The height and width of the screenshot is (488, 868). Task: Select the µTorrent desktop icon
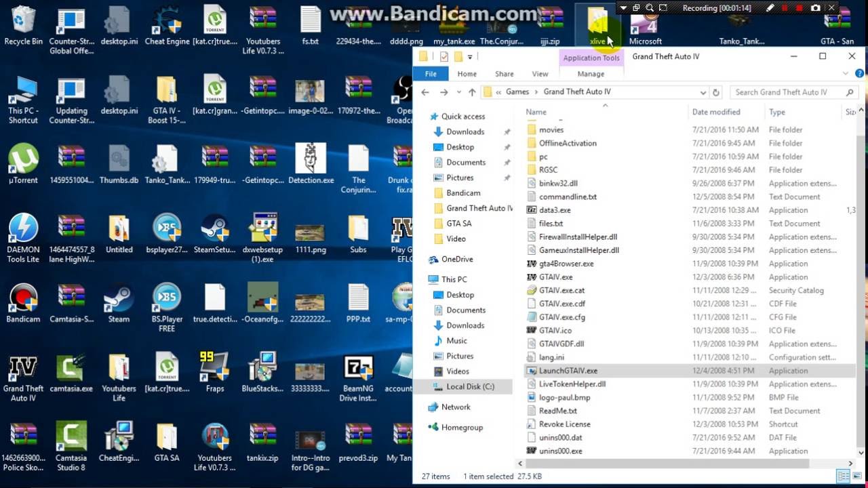pos(23,165)
